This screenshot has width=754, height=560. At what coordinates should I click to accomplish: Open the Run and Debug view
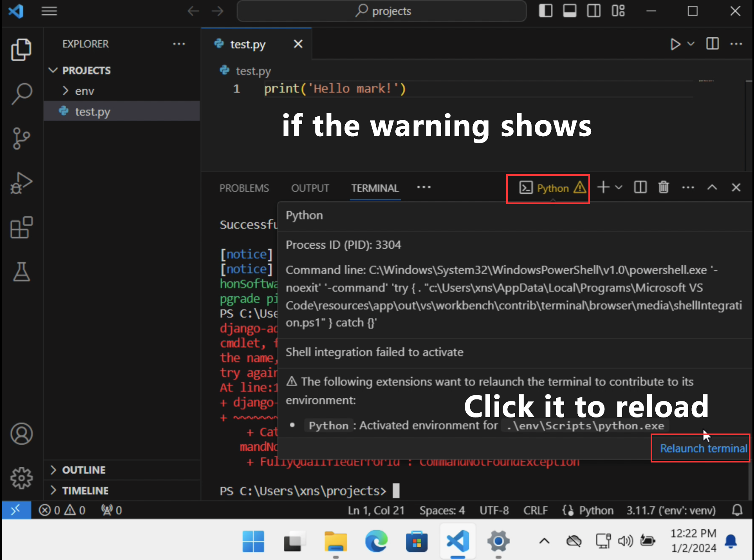(x=21, y=183)
